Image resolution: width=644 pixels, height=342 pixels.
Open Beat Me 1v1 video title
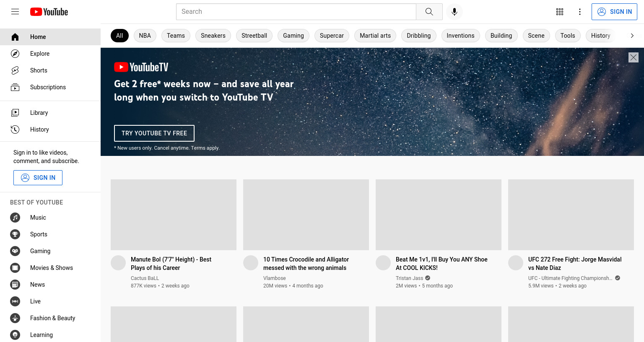[x=441, y=264]
